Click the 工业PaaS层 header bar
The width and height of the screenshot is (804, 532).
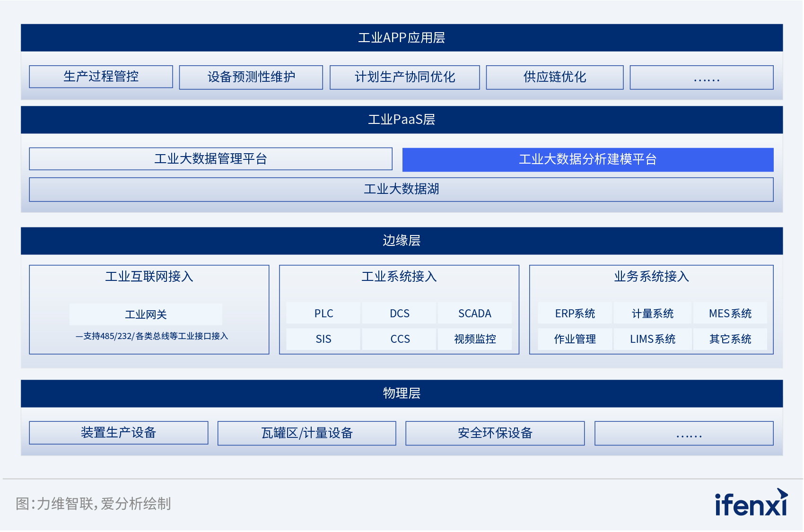(402, 120)
